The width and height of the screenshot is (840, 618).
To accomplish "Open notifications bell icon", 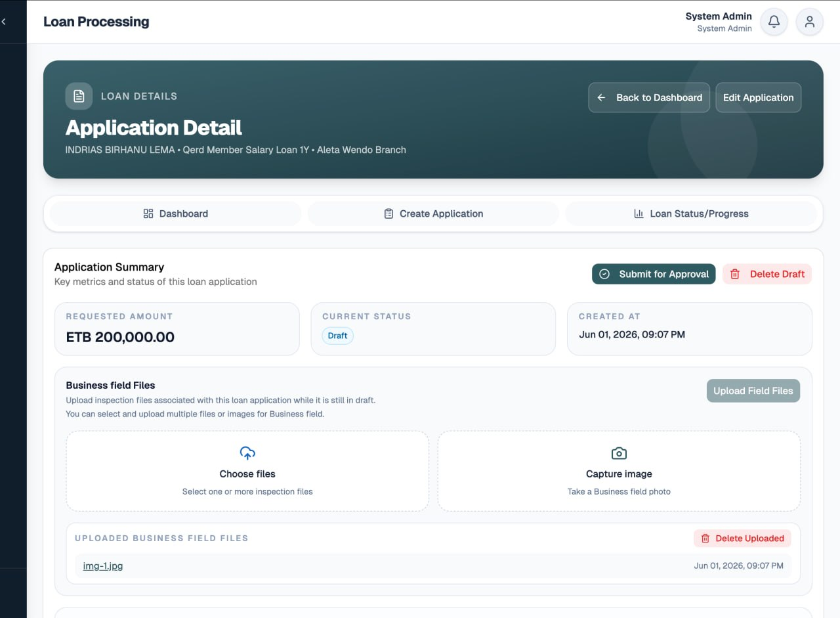I will 774,22.
